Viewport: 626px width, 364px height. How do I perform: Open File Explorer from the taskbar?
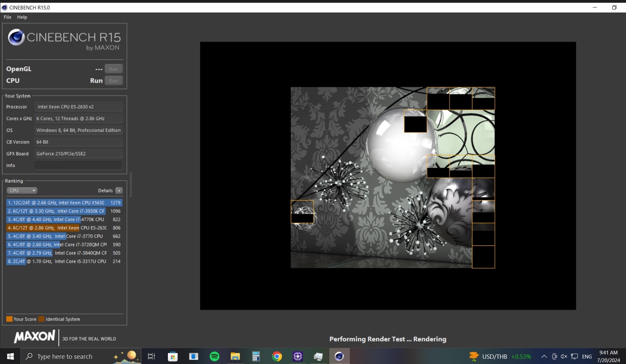coord(235,357)
